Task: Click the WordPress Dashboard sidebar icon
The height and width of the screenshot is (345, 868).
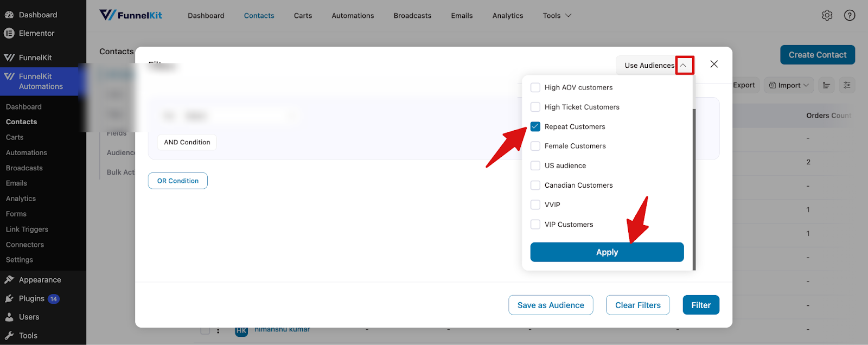Action: tap(9, 15)
